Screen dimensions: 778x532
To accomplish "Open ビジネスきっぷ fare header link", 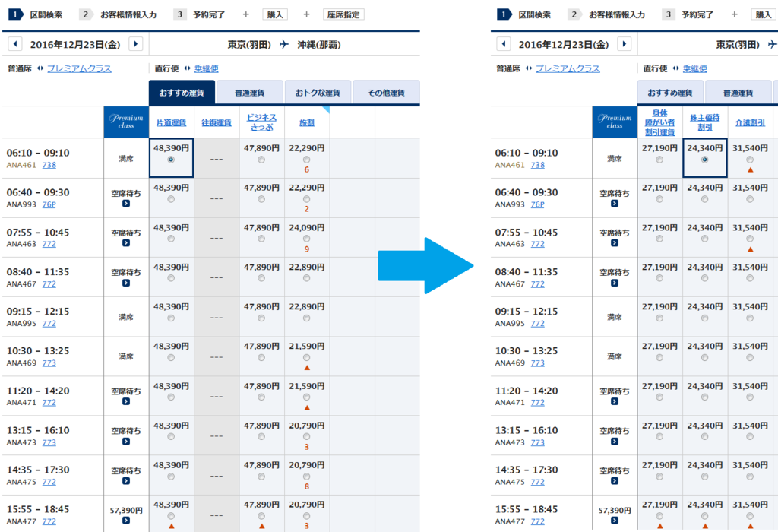I will point(261,122).
